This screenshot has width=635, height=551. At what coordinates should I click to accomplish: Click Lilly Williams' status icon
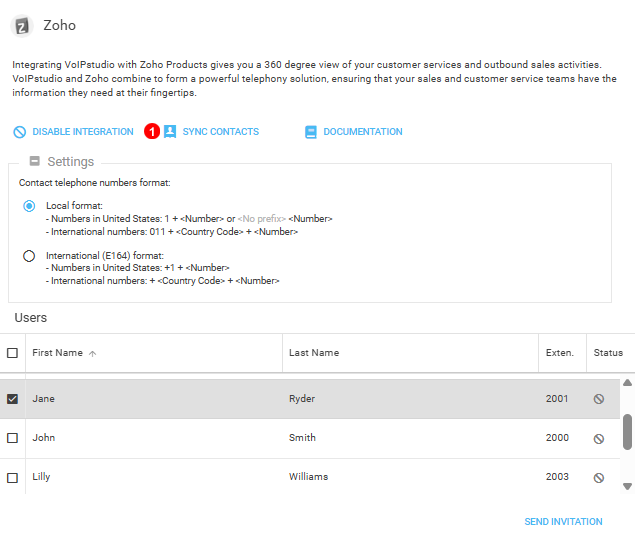coord(598,478)
